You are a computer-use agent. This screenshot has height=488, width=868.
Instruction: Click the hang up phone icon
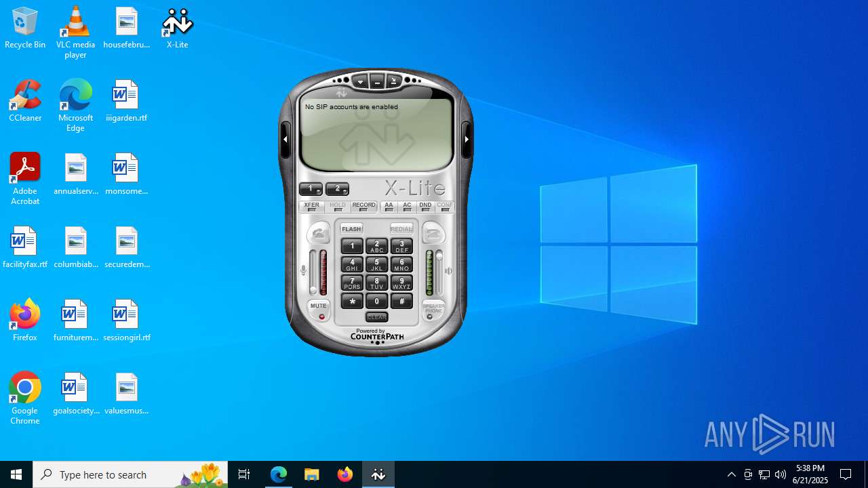point(433,234)
